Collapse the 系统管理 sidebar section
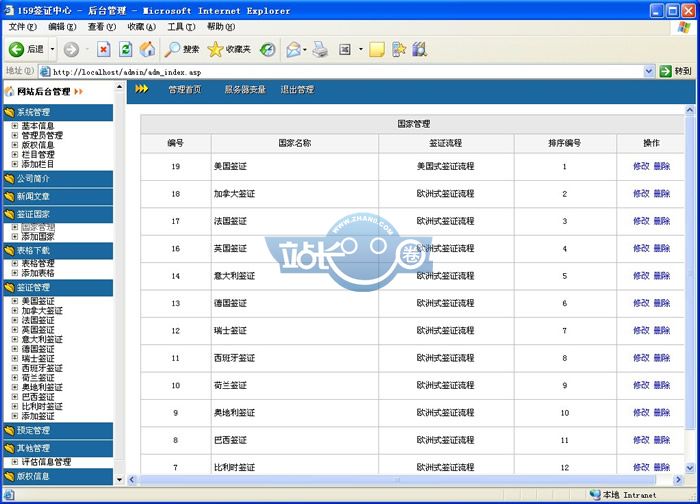 point(58,112)
